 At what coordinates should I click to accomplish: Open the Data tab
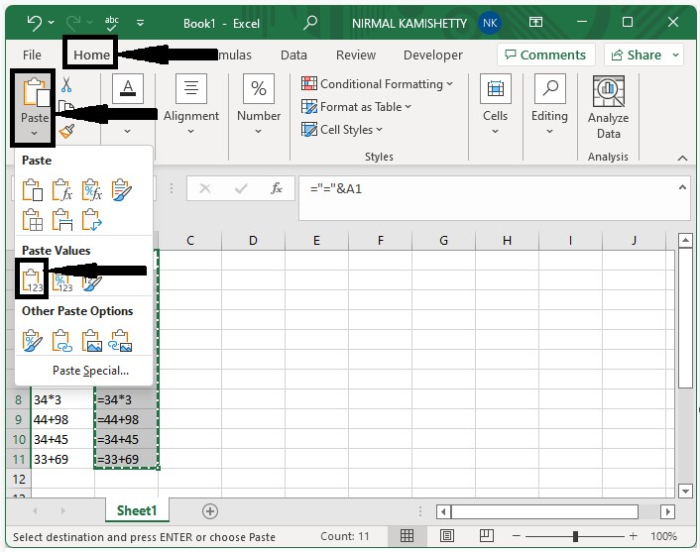tap(294, 55)
